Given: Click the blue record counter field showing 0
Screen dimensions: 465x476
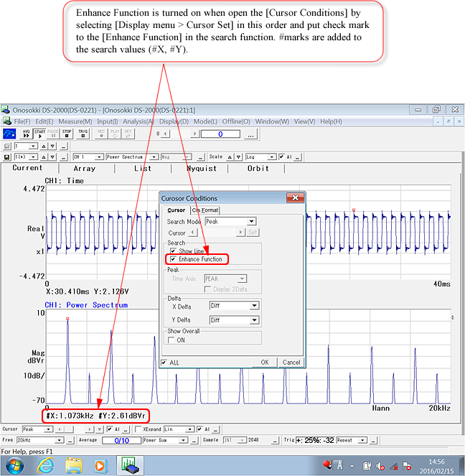Looking at the screenshot, I should (x=220, y=134).
